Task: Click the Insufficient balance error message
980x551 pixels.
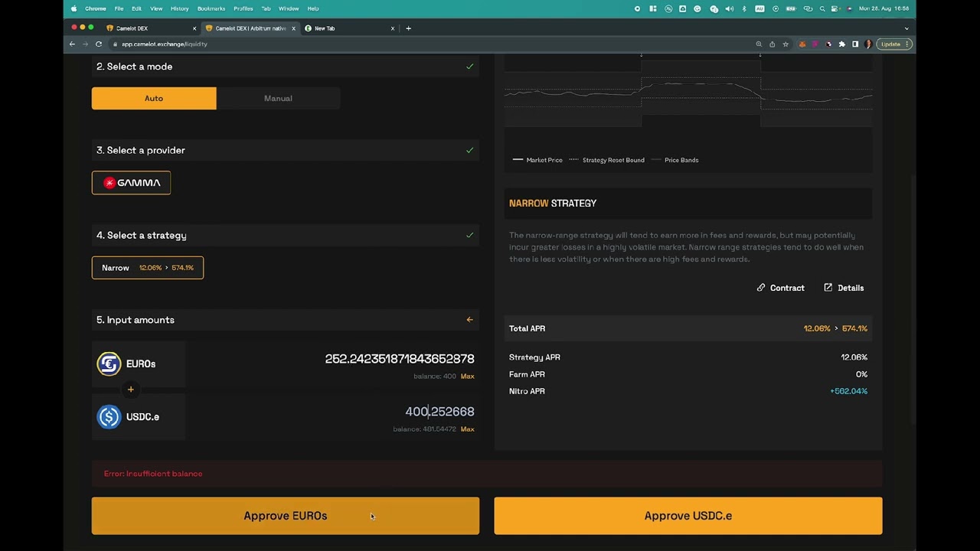Action: click(x=153, y=474)
